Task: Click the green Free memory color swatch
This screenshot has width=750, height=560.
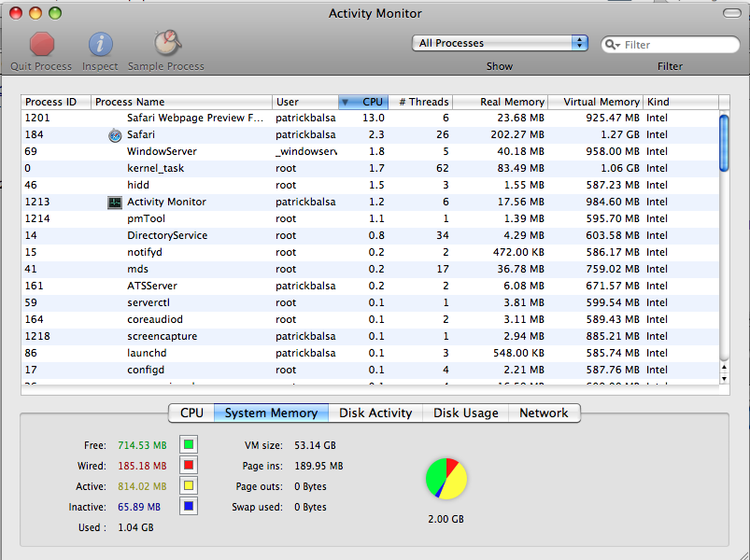Action: 189,445
